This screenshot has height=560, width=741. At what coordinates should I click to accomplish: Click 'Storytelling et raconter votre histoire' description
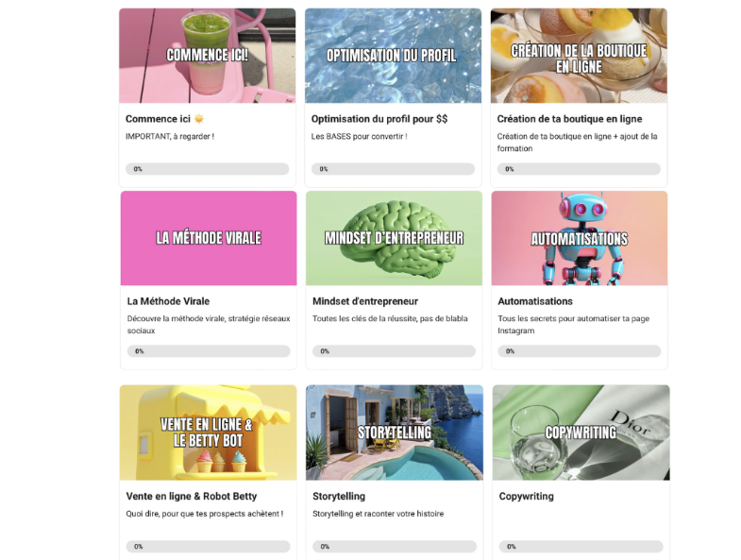[x=379, y=514]
